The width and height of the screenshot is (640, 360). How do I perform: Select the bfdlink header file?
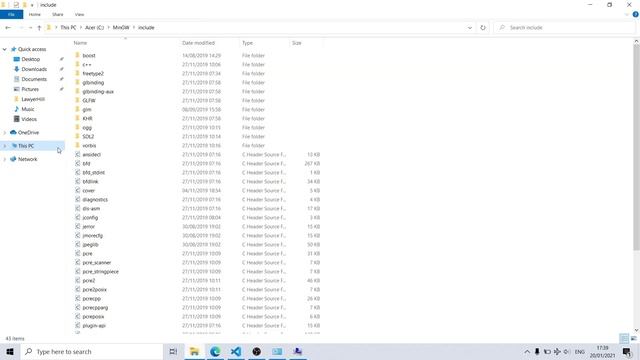point(90,182)
